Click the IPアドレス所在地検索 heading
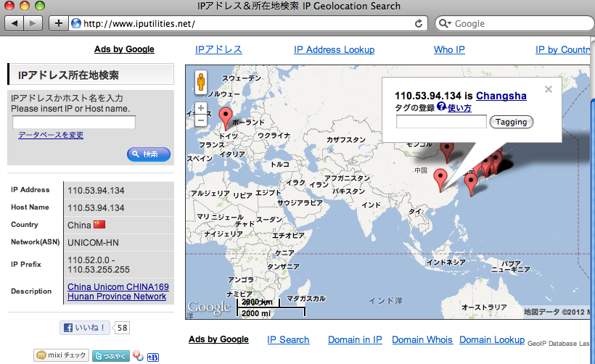This screenshot has width=595, height=364. [x=68, y=75]
